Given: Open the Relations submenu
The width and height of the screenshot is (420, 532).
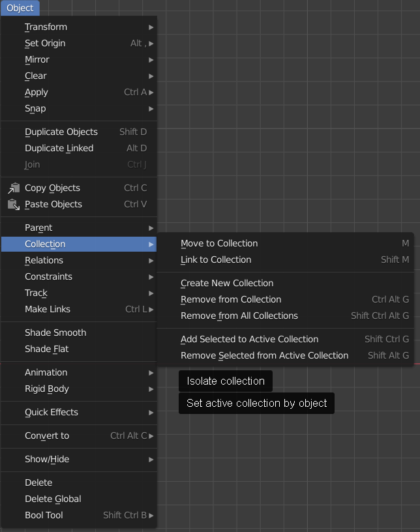Looking at the screenshot, I should [79, 260].
